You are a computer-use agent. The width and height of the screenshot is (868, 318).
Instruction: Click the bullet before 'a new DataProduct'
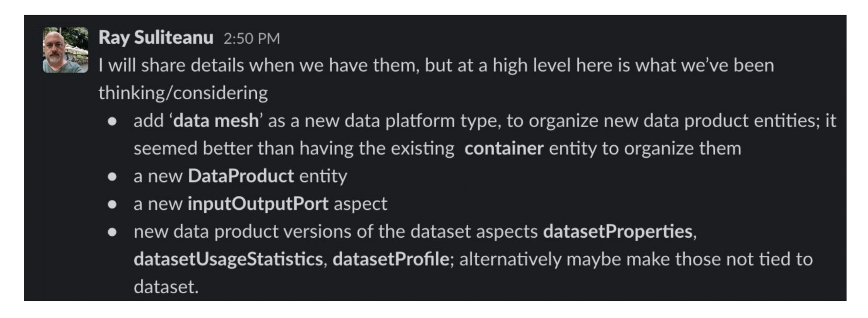click(112, 177)
